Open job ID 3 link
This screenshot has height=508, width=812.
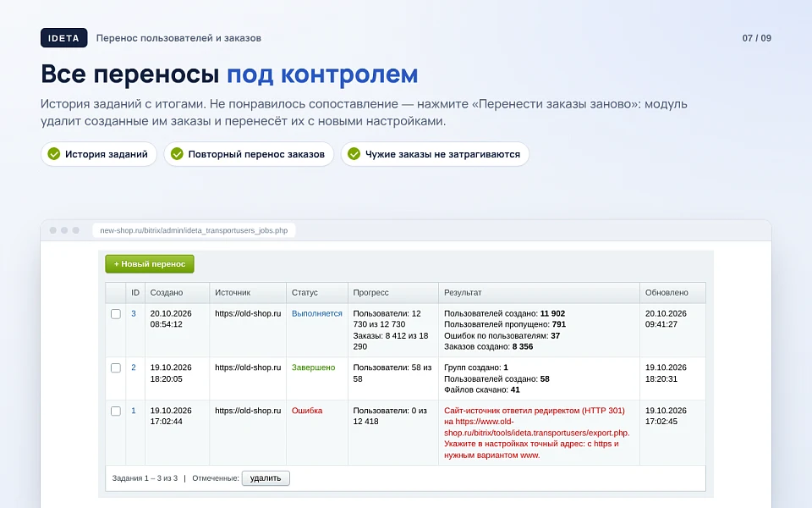(134, 313)
